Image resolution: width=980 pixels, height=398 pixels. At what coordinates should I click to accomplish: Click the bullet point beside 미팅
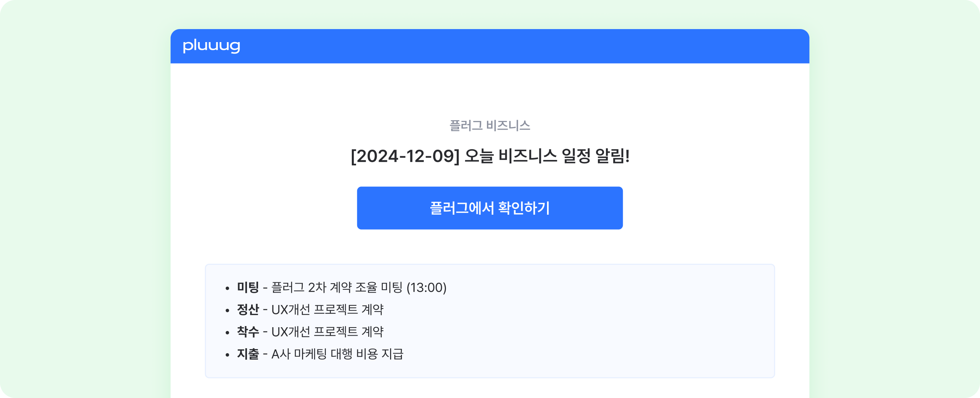[227, 288]
